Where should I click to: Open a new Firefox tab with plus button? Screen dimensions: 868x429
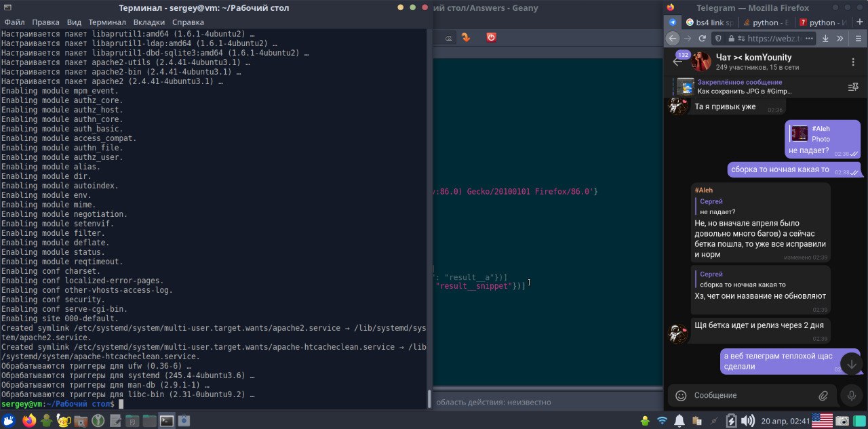pos(859,22)
